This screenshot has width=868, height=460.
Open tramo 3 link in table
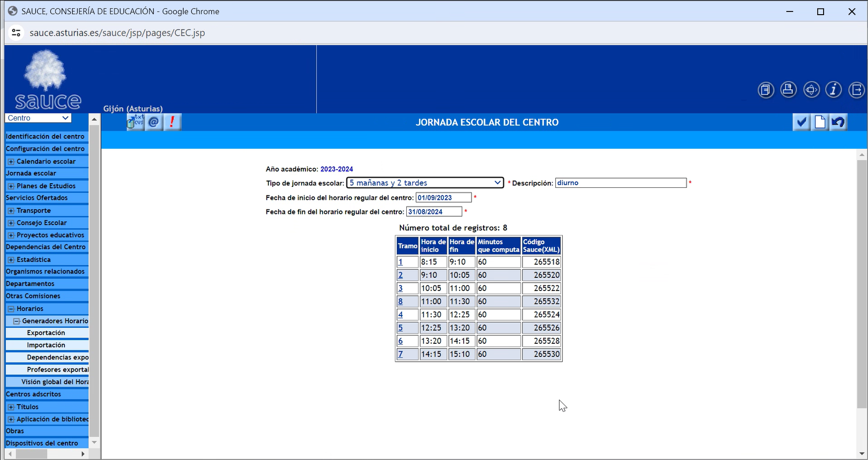400,288
